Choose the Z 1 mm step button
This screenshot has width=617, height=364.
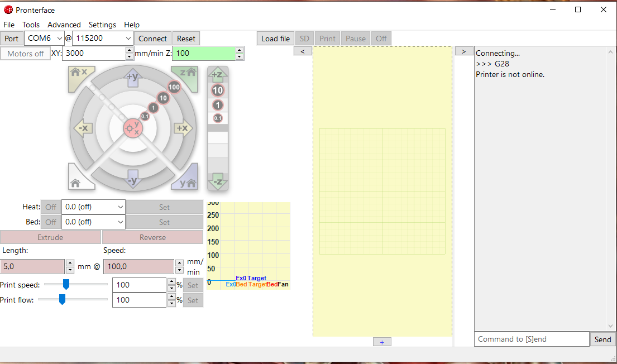click(x=218, y=105)
